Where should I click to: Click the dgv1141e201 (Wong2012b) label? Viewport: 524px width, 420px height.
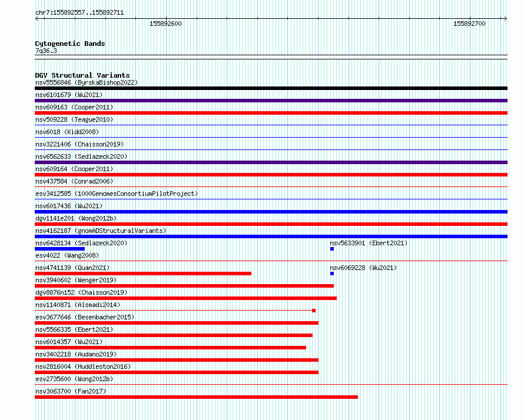tap(76, 218)
